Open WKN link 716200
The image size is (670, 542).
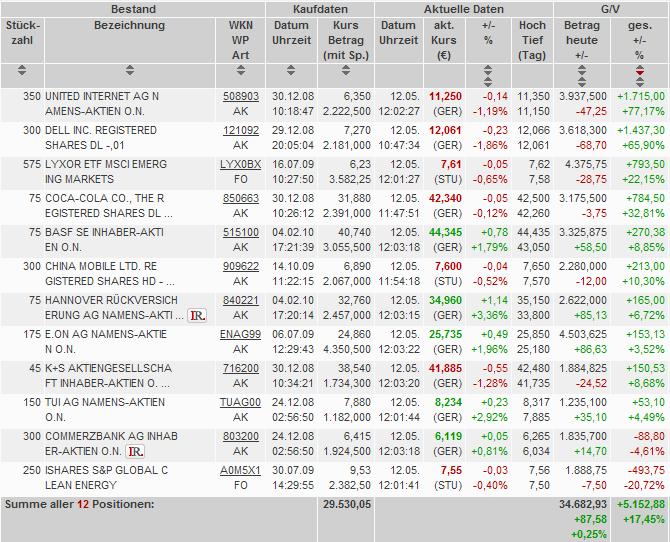pyautogui.click(x=241, y=368)
